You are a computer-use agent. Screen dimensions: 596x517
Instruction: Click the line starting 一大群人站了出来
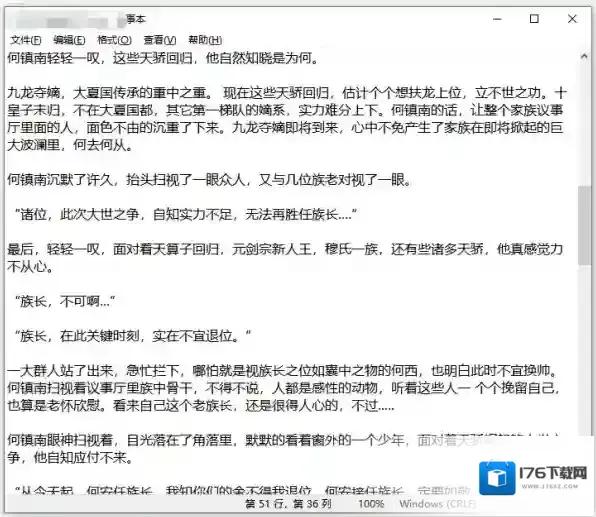click(283, 371)
